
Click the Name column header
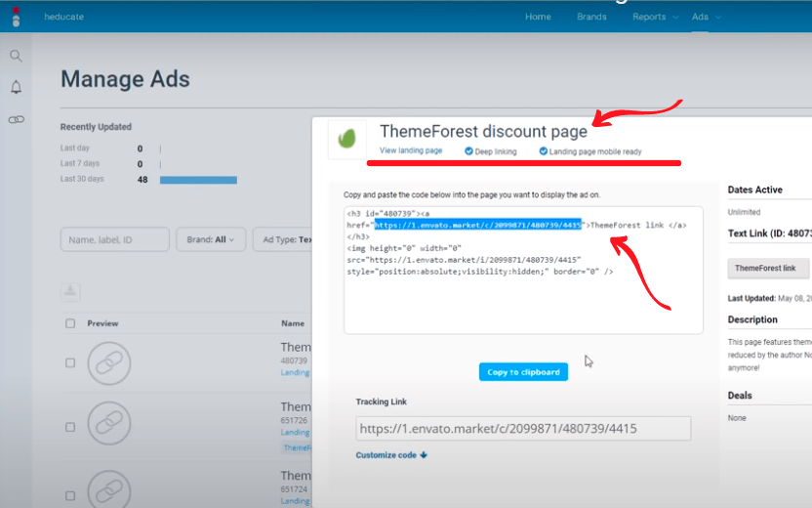coord(293,323)
